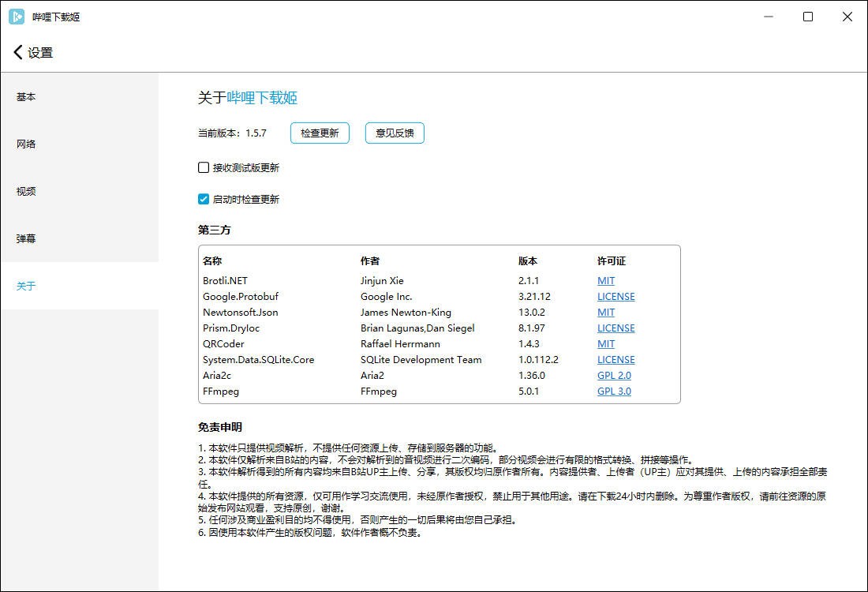Image resolution: width=868 pixels, height=592 pixels.
Task: Open GPL 2.0 link for Aria2c
Action: click(614, 375)
